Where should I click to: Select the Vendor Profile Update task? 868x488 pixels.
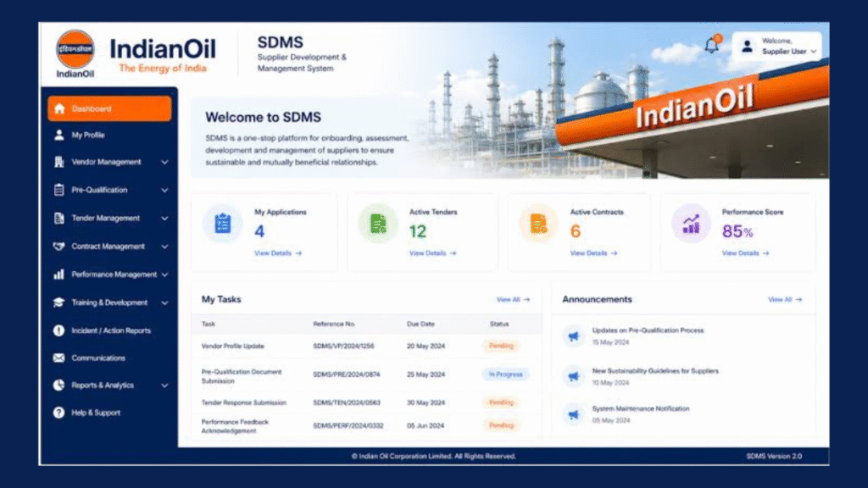tap(233, 346)
